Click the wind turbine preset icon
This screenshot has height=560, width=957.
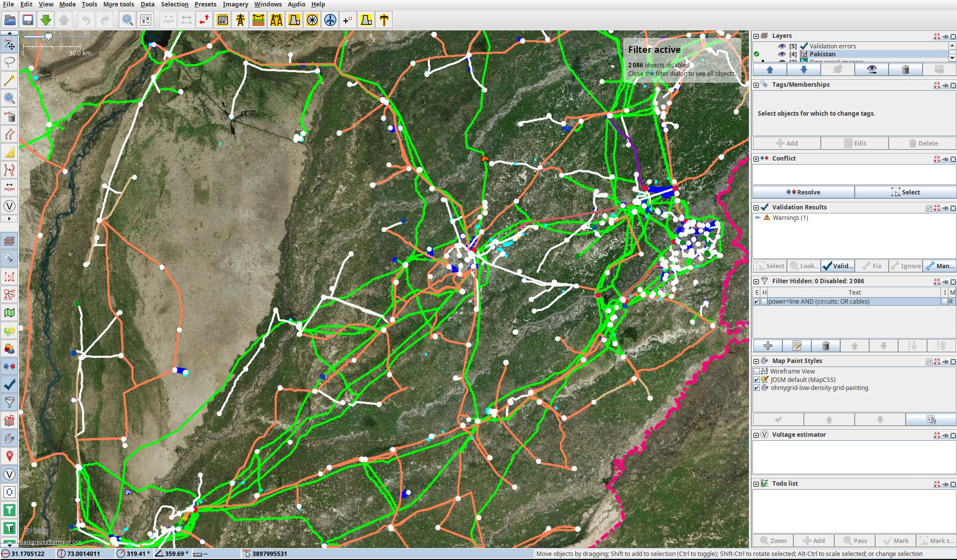[330, 20]
